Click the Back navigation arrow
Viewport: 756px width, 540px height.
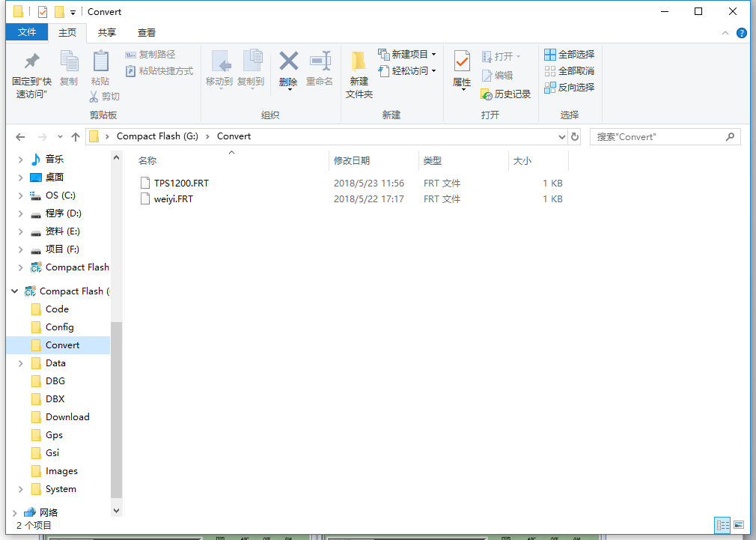point(20,137)
